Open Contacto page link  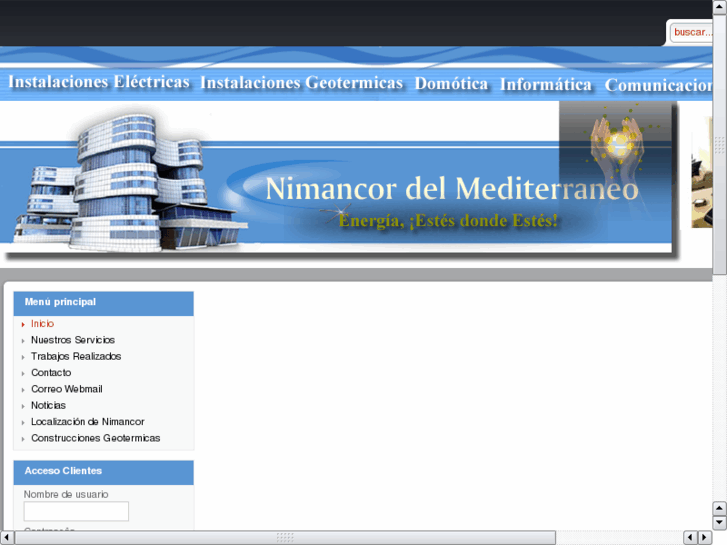point(51,372)
